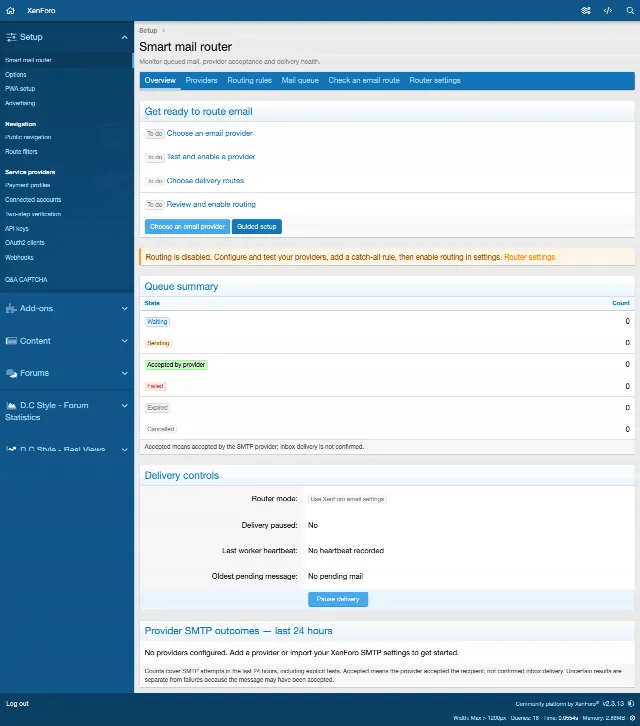Open Review and enable routing link
The height and width of the screenshot is (726, 640).
point(211,204)
